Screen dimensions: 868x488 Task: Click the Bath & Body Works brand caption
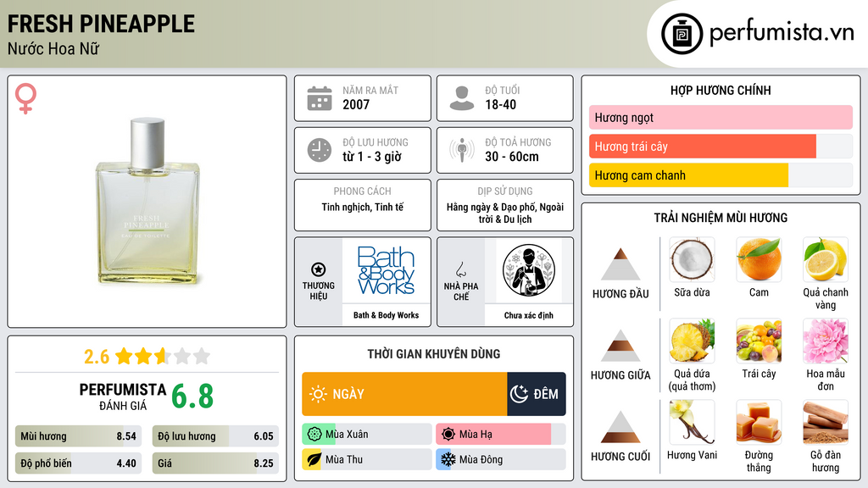tap(386, 315)
